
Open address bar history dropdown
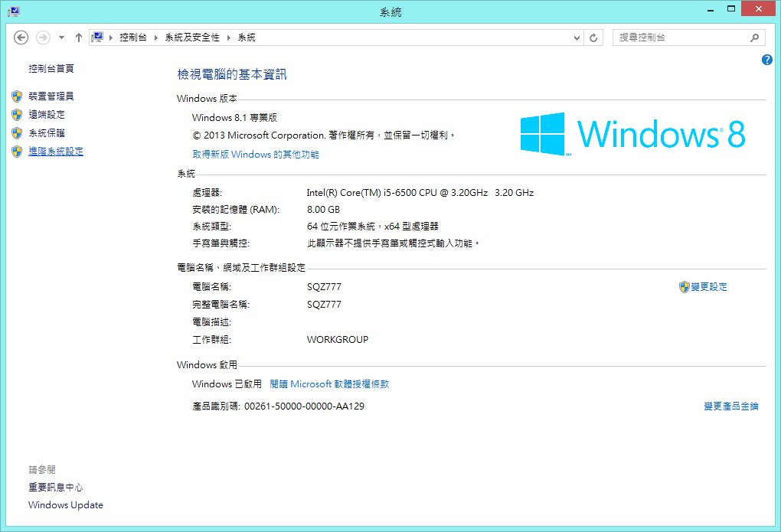pos(577,38)
